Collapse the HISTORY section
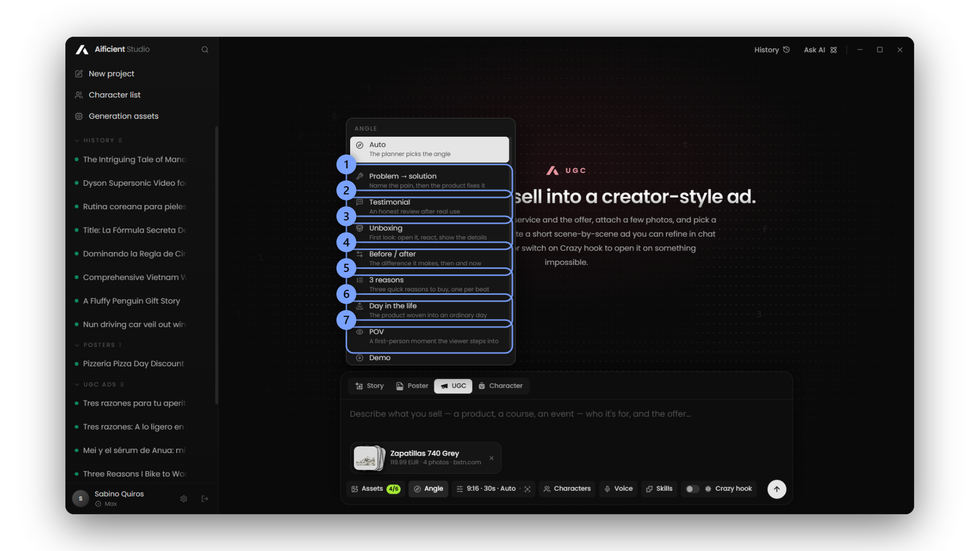The height and width of the screenshot is (551, 980). tap(99, 140)
